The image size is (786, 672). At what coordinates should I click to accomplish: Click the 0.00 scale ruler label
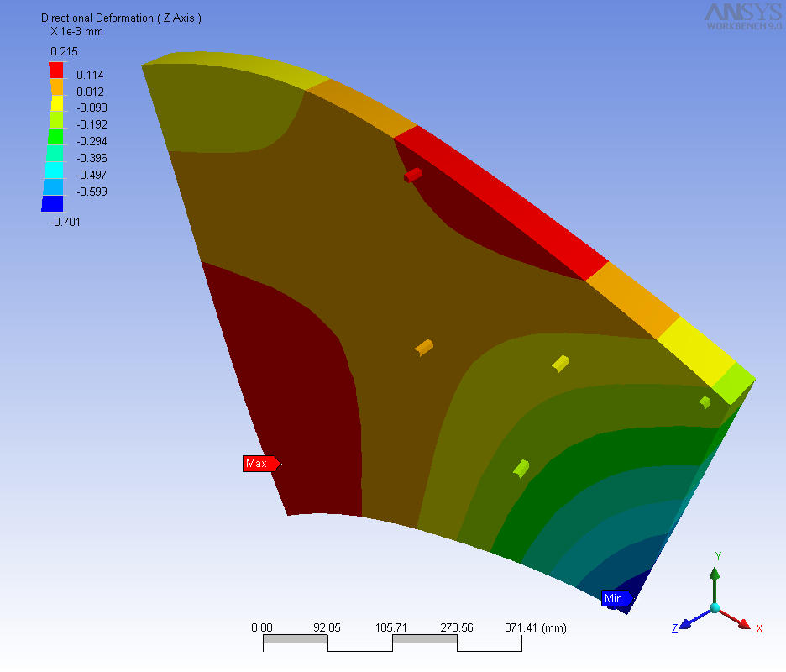click(x=262, y=627)
